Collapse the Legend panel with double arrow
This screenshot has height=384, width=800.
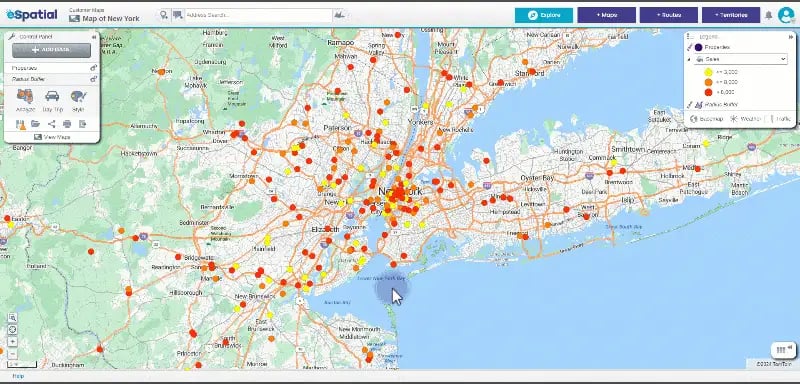(x=791, y=37)
